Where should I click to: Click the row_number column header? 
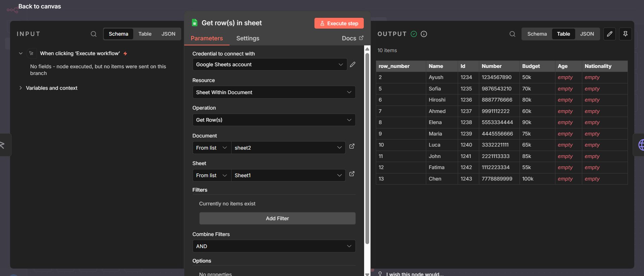[401, 66]
